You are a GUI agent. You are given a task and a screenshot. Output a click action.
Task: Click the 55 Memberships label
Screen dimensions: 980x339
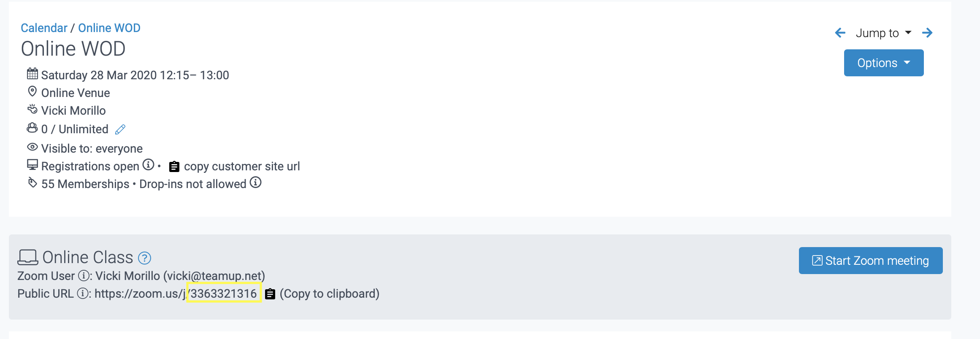85,184
